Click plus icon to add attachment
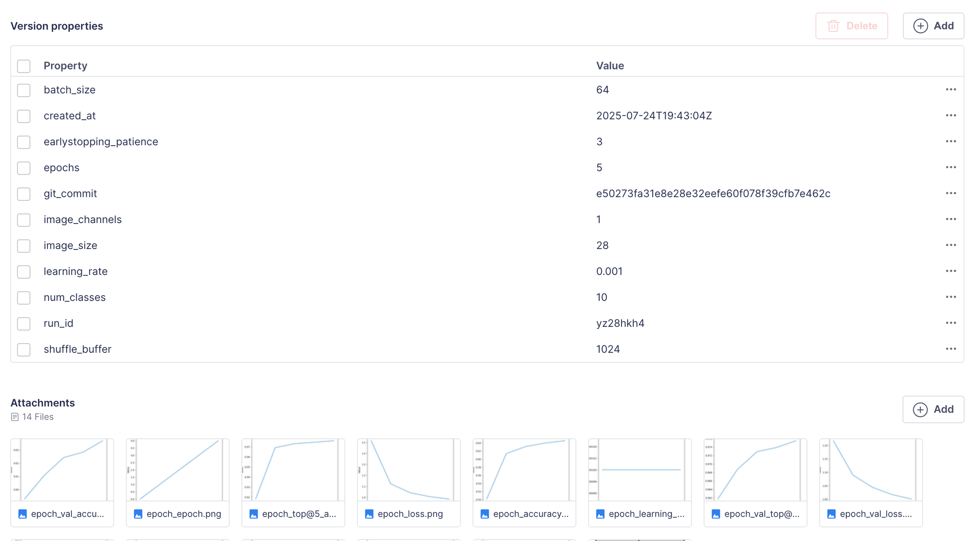Viewport: 980px width, 541px height. point(920,409)
